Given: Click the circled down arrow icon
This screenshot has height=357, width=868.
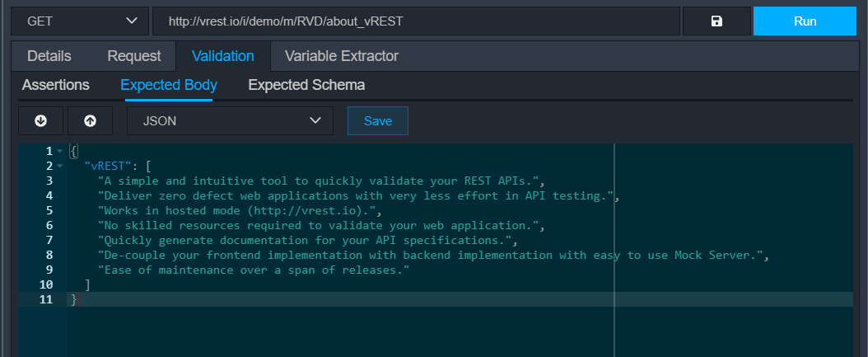Looking at the screenshot, I should (x=41, y=120).
